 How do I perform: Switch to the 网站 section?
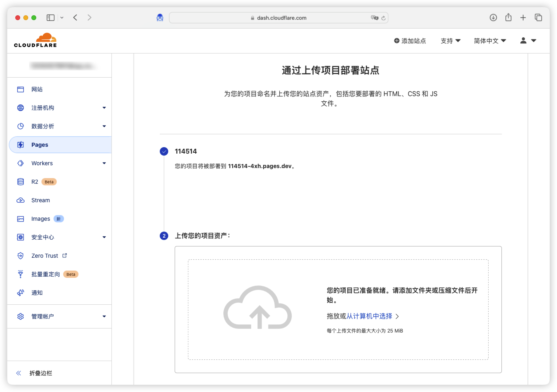coord(37,89)
